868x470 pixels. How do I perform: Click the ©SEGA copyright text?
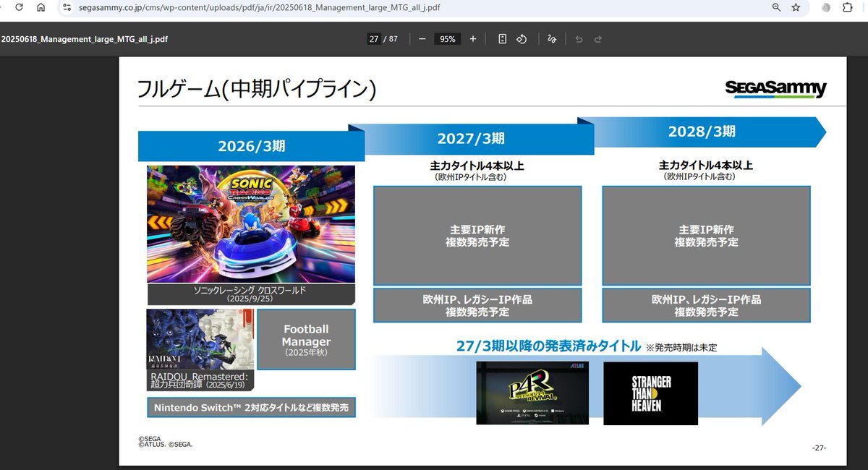150,438
